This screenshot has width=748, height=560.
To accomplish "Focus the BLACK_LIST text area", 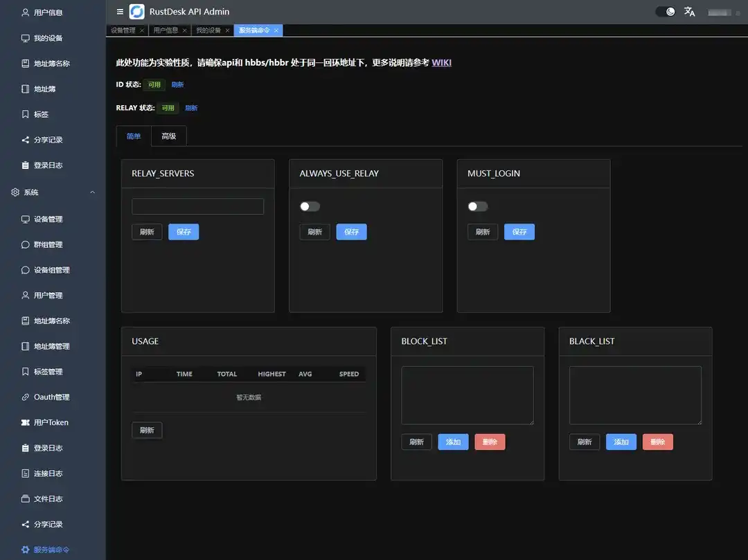I will (635, 395).
